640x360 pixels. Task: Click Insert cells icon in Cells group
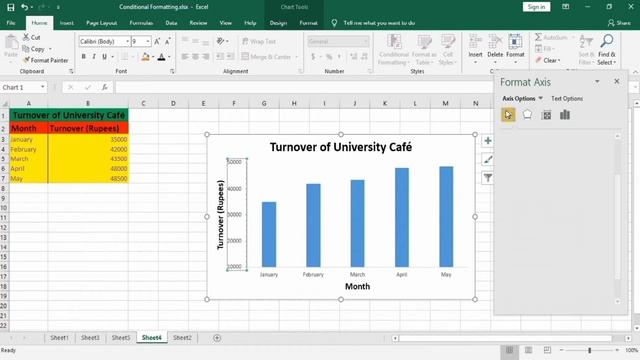tap(476, 49)
